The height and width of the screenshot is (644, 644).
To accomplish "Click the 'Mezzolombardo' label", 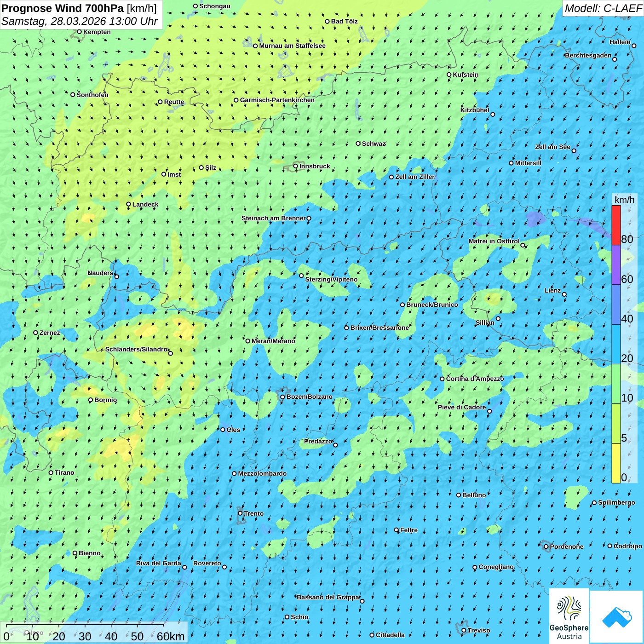I will pyautogui.click(x=263, y=473).
